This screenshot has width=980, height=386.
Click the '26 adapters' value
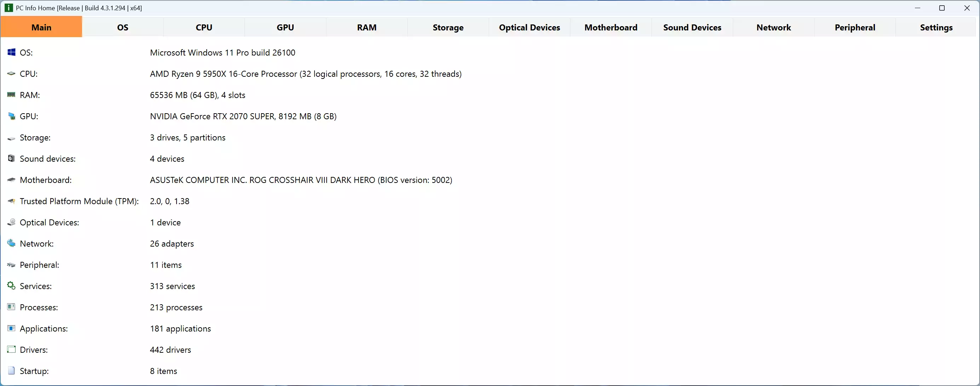click(x=172, y=244)
